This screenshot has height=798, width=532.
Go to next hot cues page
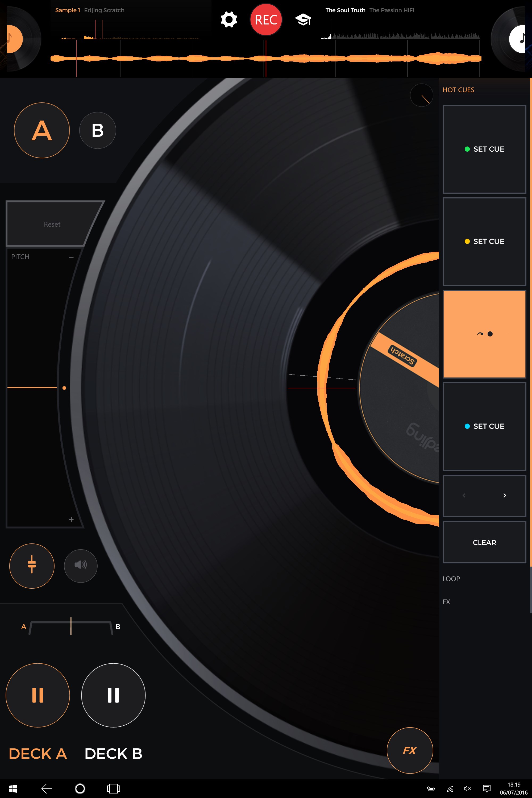pyautogui.click(x=505, y=495)
